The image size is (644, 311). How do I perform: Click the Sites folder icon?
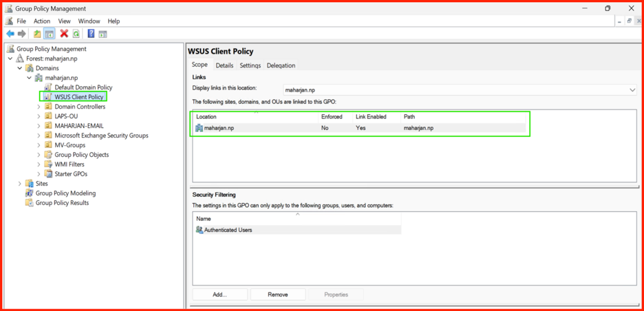tap(30, 183)
